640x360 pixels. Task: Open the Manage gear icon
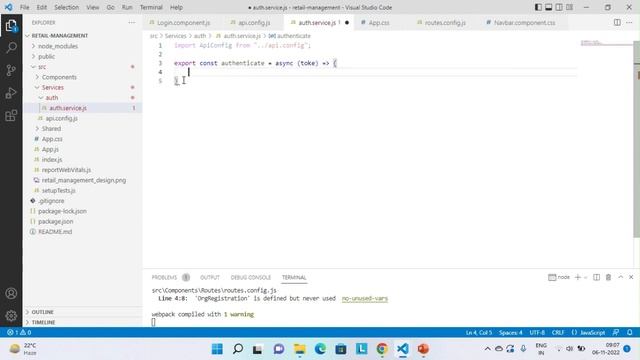point(11,315)
